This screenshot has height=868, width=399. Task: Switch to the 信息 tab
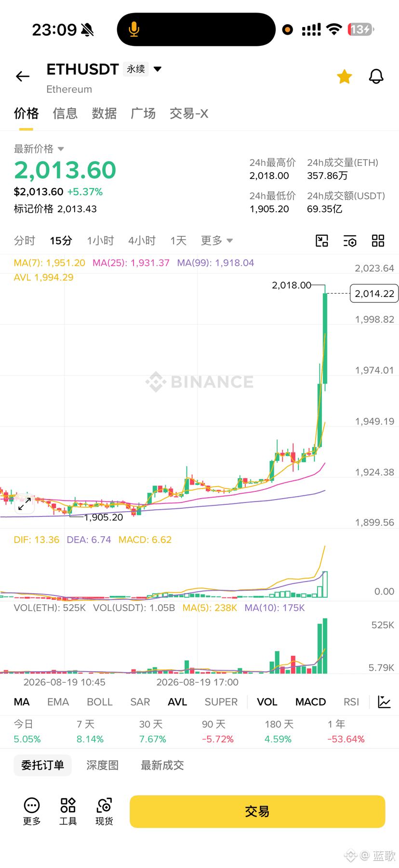(65, 113)
